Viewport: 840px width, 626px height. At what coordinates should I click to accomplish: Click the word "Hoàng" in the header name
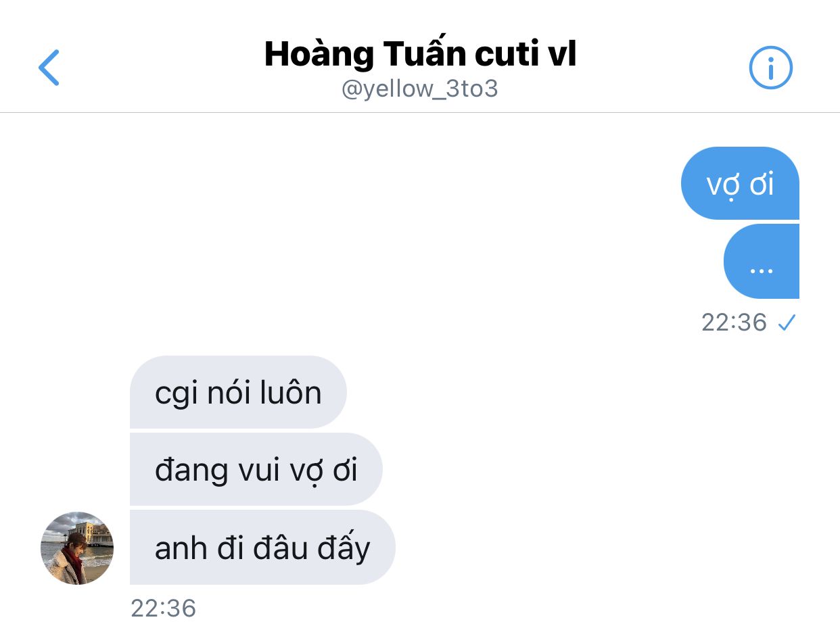click(317, 54)
